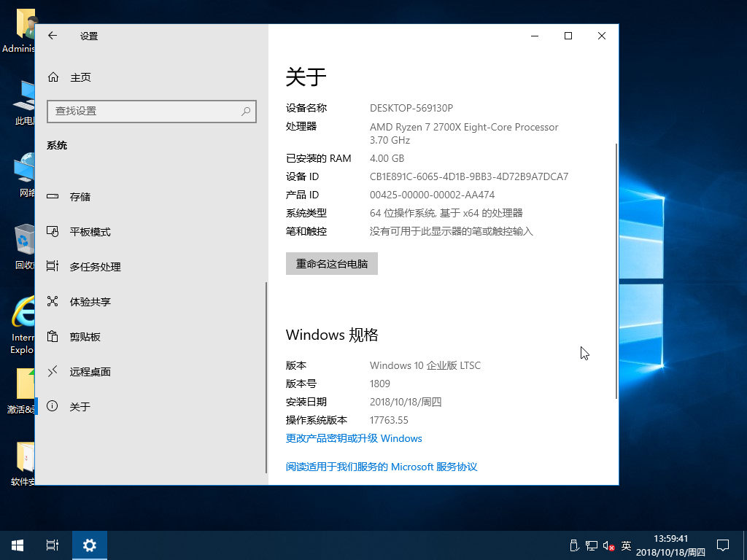Select the 激活 folder desktop icon
Screen dimensions: 747x560
20,391
